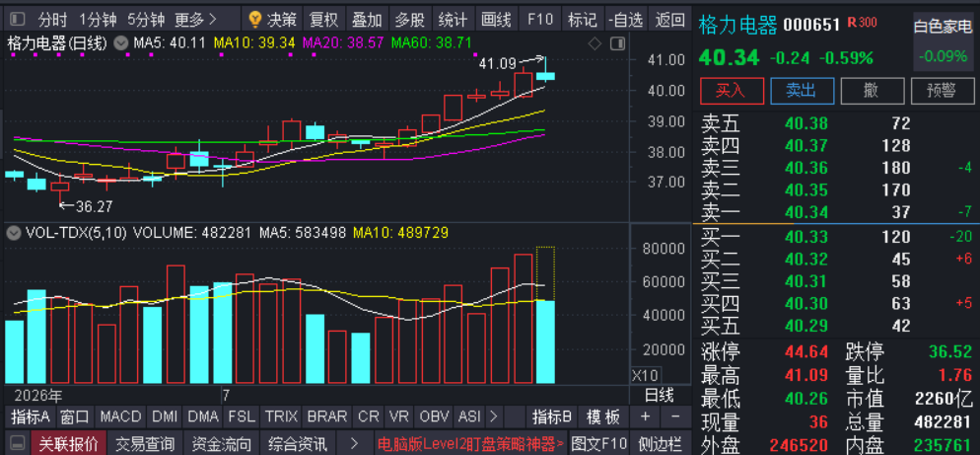
Task: Open 多股 multi-stock view
Action: [x=410, y=20]
